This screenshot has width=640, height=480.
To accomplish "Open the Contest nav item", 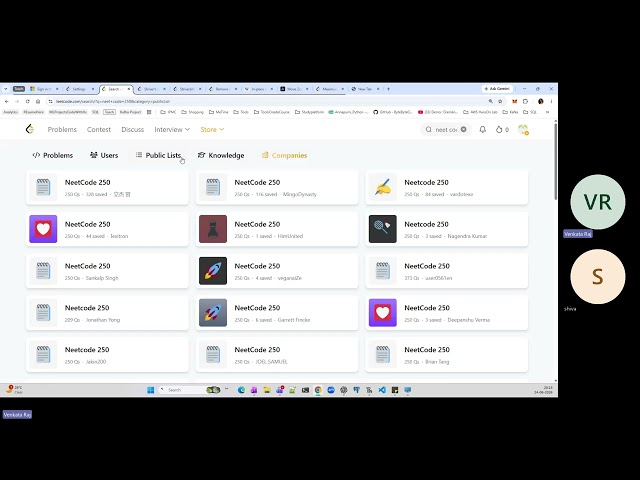I will coord(99,129).
